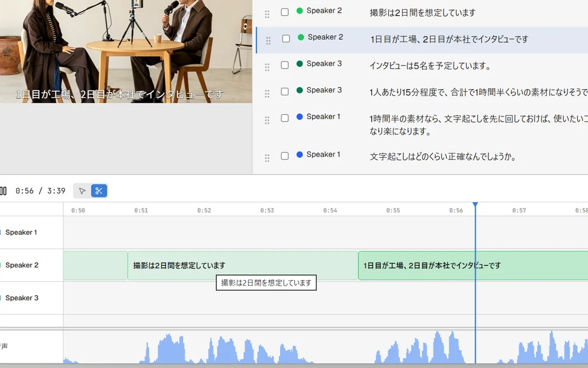588x368 pixels.
Task: Click green speaker dot on 撮影は2日間 row
Action: [300, 11]
